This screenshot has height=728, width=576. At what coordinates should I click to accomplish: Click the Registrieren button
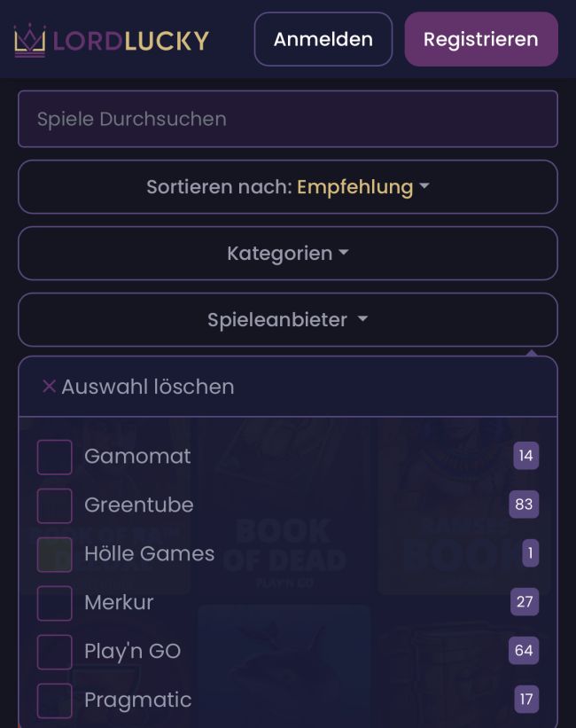pyautogui.click(x=481, y=39)
